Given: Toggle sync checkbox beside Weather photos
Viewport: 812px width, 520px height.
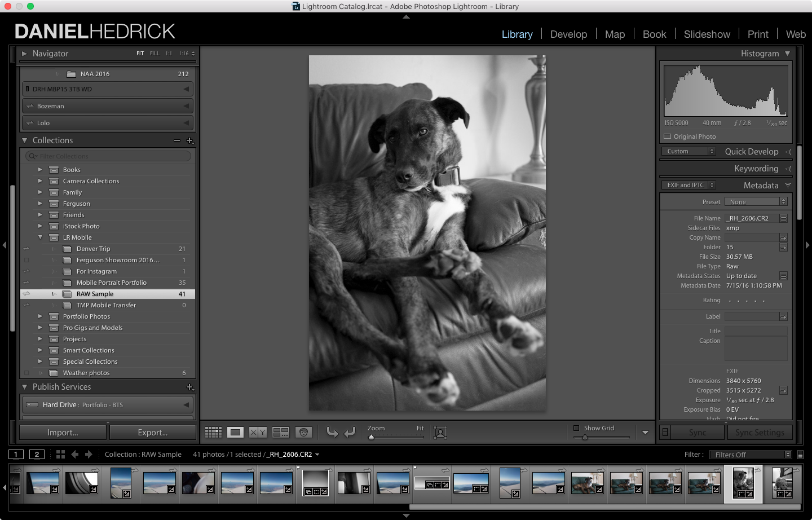Looking at the screenshot, I should coord(27,373).
